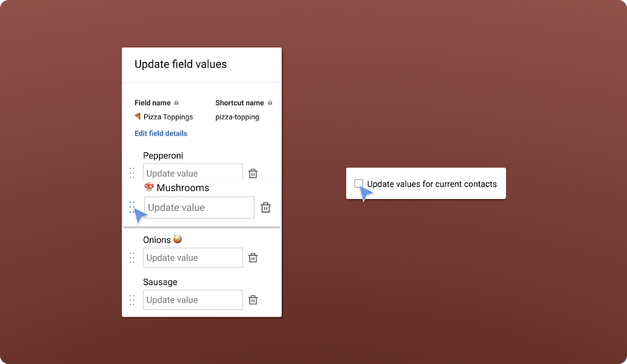Click the pizza-topping shortcut name text
This screenshot has width=627, height=364.
tap(237, 117)
